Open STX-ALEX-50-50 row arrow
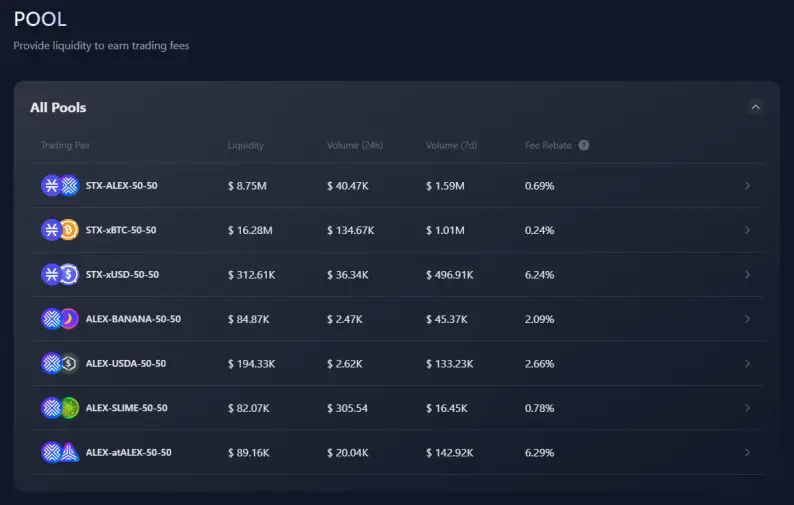 (747, 186)
